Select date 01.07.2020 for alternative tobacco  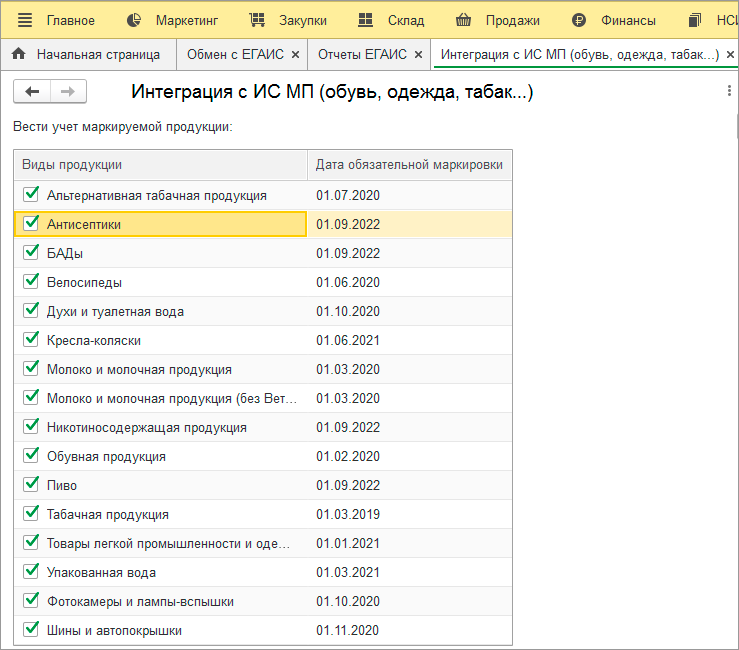409,195
